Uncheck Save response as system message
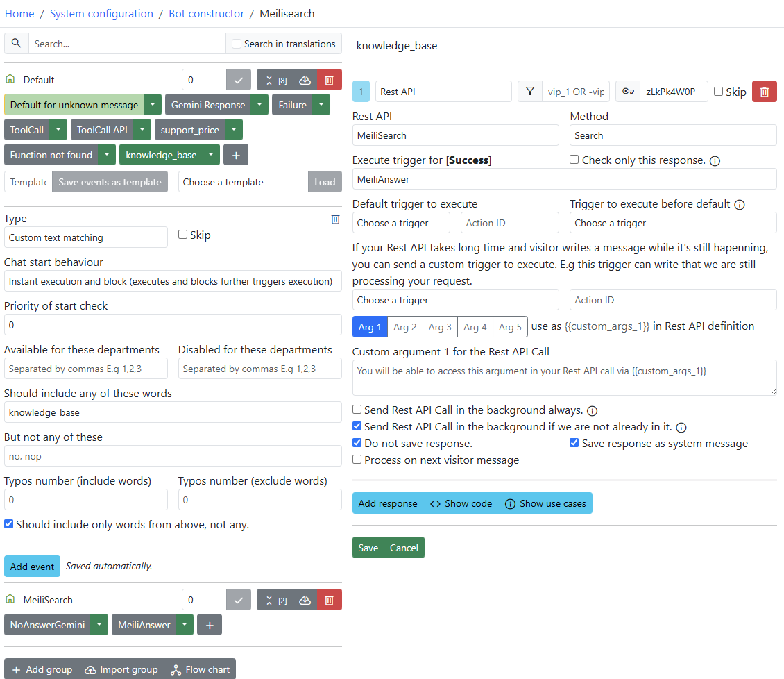The image size is (784, 679). 574,443
